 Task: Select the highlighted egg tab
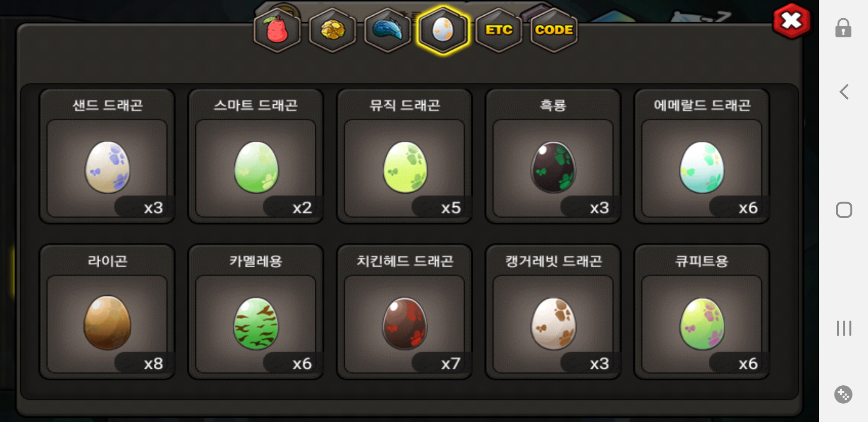point(443,30)
